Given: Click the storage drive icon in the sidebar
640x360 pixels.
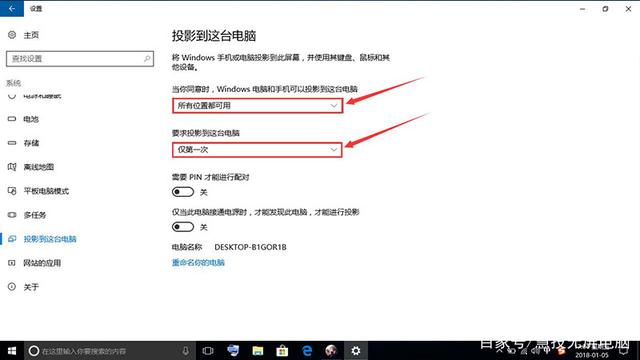Looking at the screenshot, I should point(12,143).
